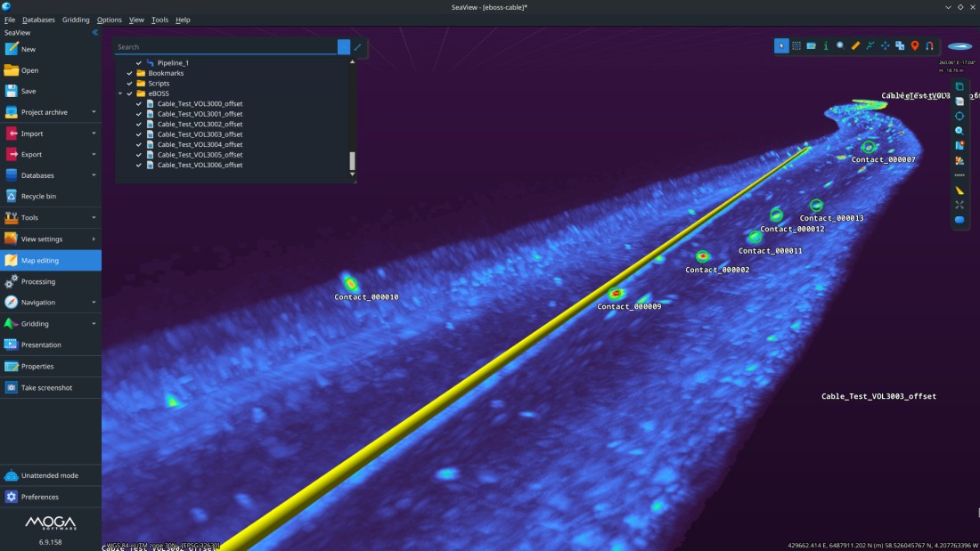
Task: Uncheck Pipeline_1 layer checkbox
Action: [x=139, y=63]
